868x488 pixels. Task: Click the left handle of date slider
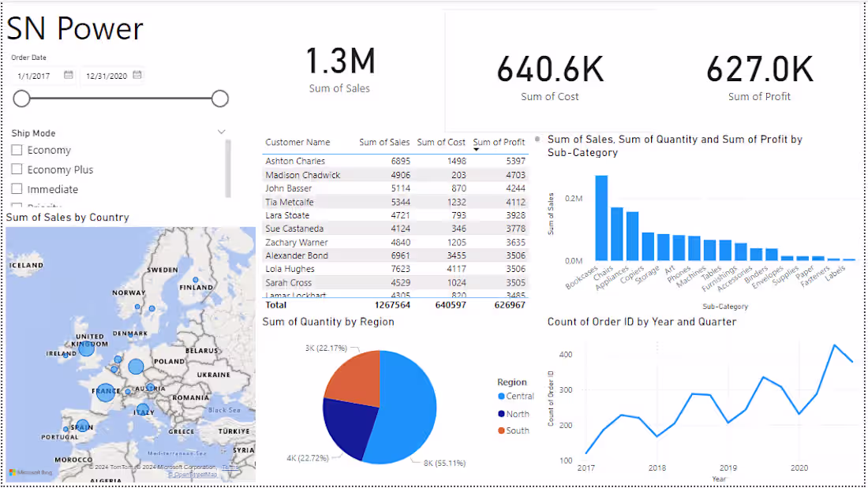point(21,99)
